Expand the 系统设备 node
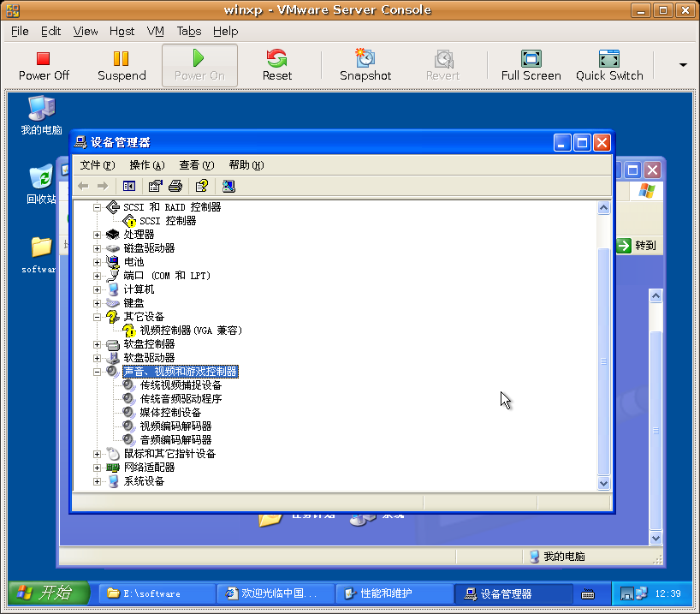The width and height of the screenshot is (700, 614). coord(97,482)
